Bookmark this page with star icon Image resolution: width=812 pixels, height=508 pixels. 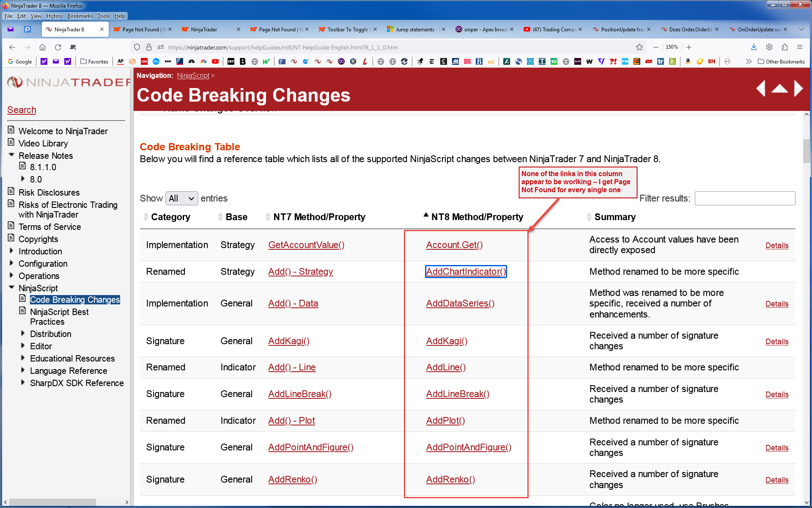pos(639,47)
